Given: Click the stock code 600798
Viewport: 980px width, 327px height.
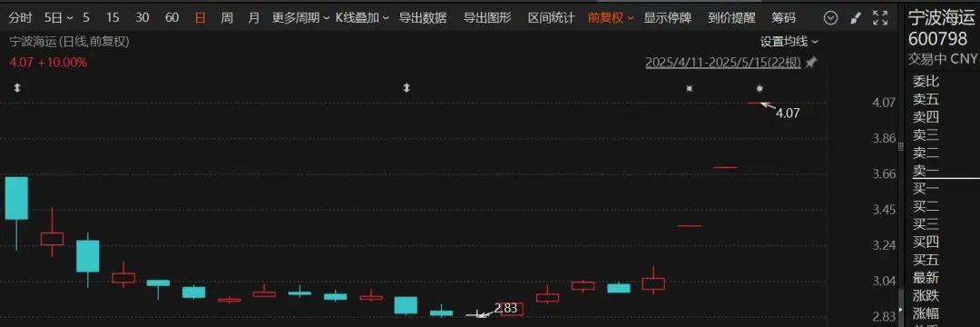Looking at the screenshot, I should point(937,39).
